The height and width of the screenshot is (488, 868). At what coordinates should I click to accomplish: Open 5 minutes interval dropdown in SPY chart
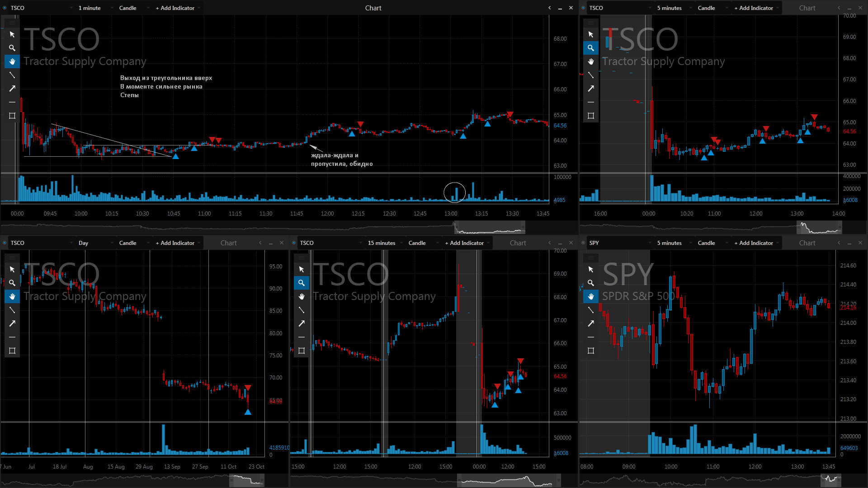pyautogui.click(x=675, y=243)
